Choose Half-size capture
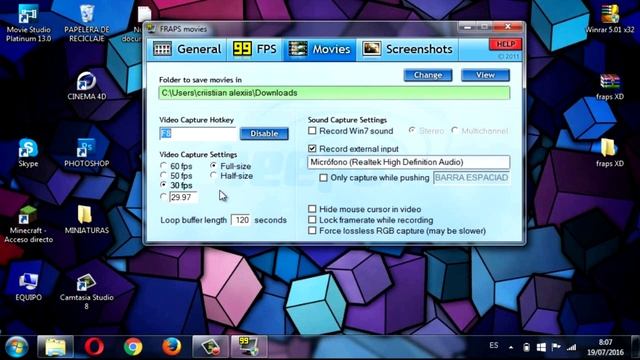The image size is (640, 360). [232, 176]
